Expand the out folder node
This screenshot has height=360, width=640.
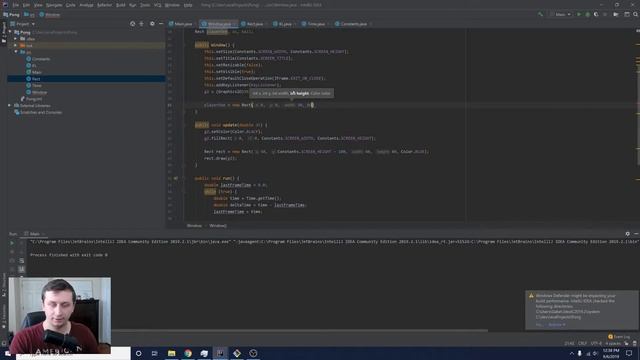click(16, 45)
